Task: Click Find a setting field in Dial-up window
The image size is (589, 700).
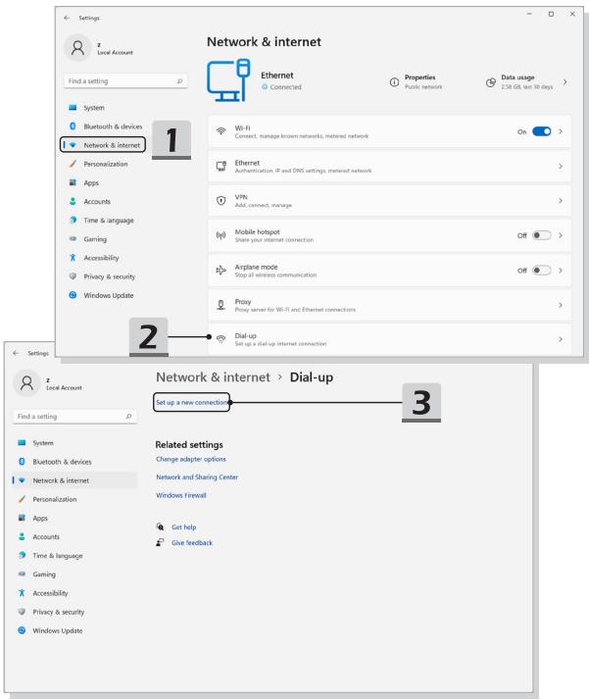Action: (74, 416)
